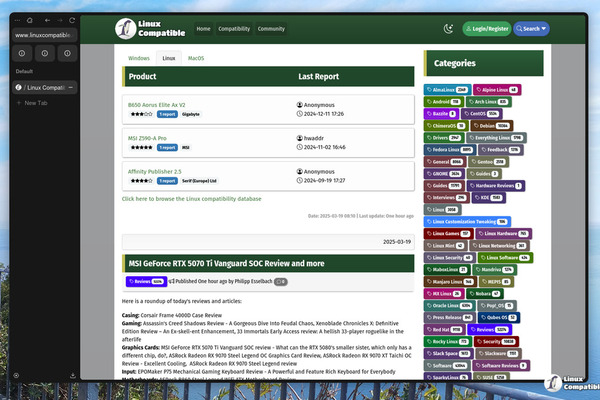The width and height of the screenshot is (600, 400).
Task: Switch to the MacOS tab
Action: (x=196, y=59)
